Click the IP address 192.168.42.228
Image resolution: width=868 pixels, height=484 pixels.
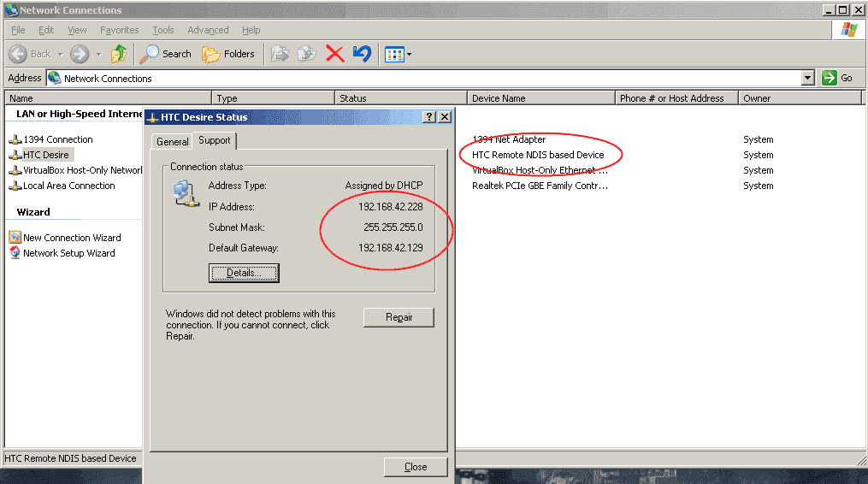(x=390, y=207)
